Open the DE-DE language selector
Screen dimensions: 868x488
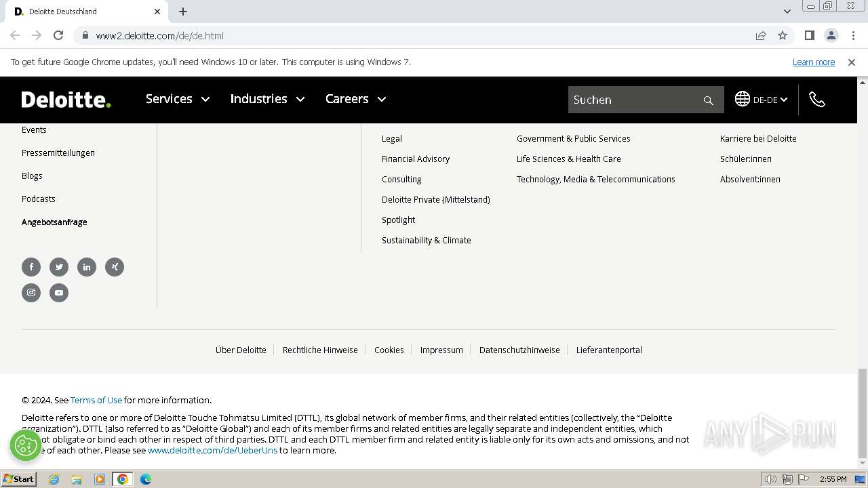(762, 100)
